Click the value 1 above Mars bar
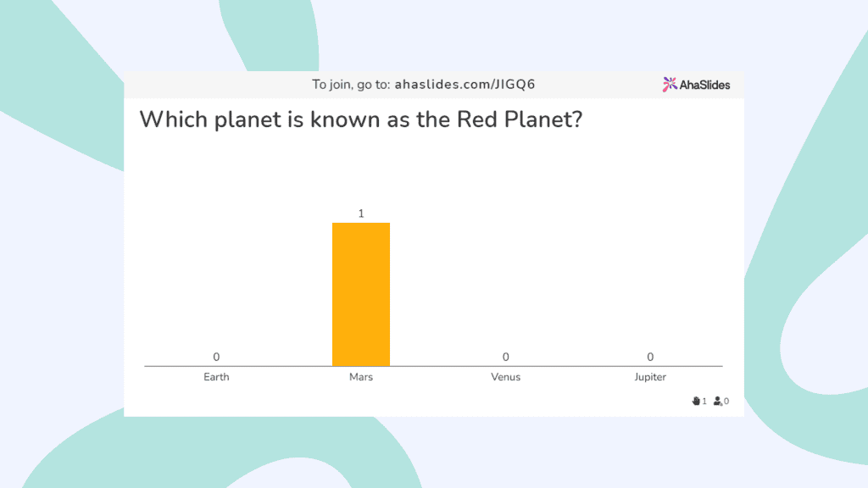The height and width of the screenshot is (488, 868). pos(361,213)
